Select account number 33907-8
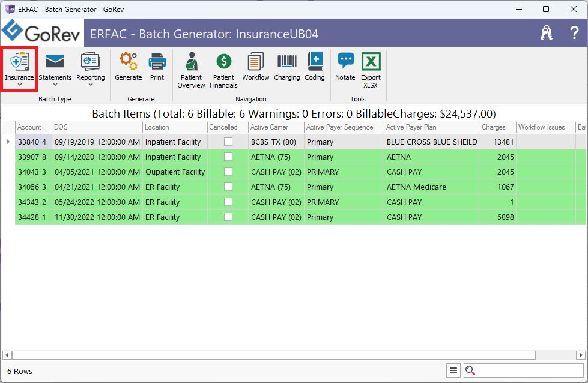This screenshot has width=588, height=383. point(32,157)
